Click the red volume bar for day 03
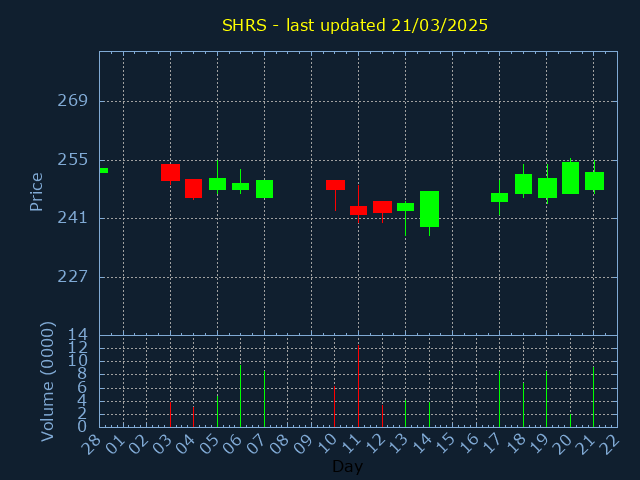Viewport: 640px width, 480px height. [x=171, y=415]
